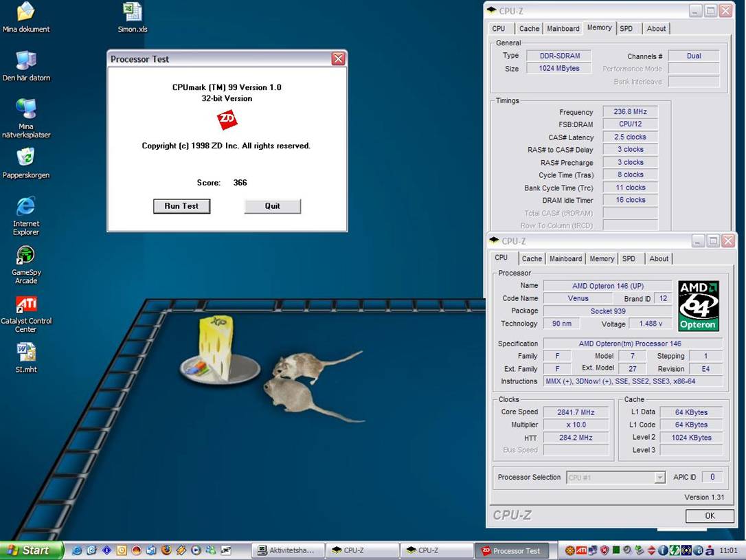This screenshot has height=560, width=746.
Task: Click the CAS# Latency value 2.5 clocks
Action: click(x=630, y=137)
